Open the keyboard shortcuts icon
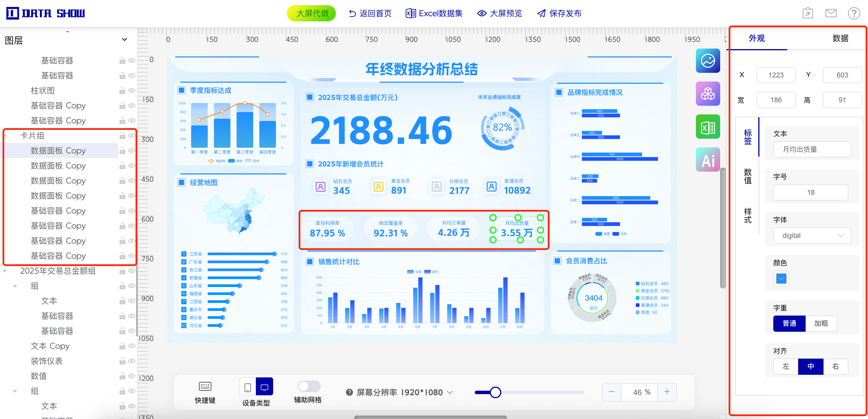 pyautogui.click(x=205, y=386)
